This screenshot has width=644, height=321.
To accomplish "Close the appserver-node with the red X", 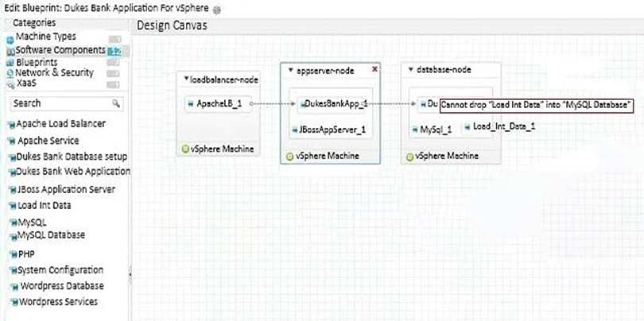I will point(374,69).
